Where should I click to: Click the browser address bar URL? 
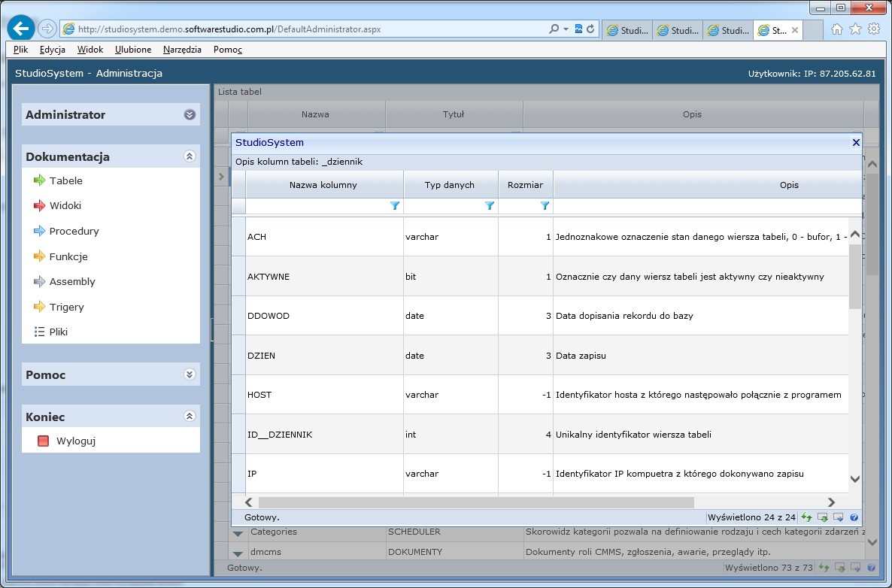(229, 29)
